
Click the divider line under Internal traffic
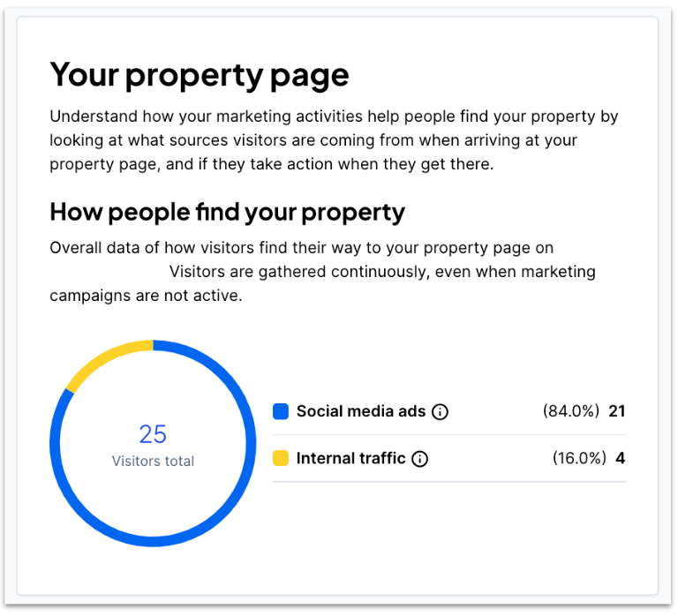[x=449, y=482]
